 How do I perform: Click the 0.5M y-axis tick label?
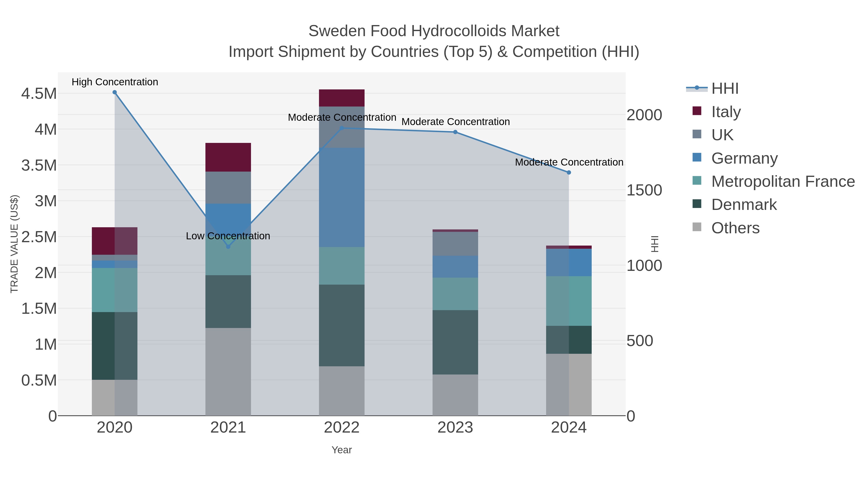39,381
